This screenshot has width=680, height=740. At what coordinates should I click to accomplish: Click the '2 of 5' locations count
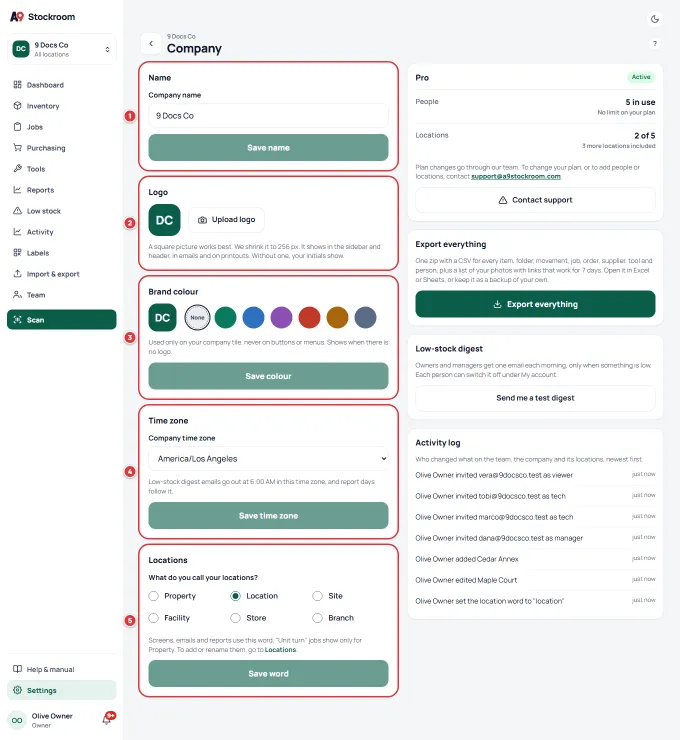click(645, 135)
